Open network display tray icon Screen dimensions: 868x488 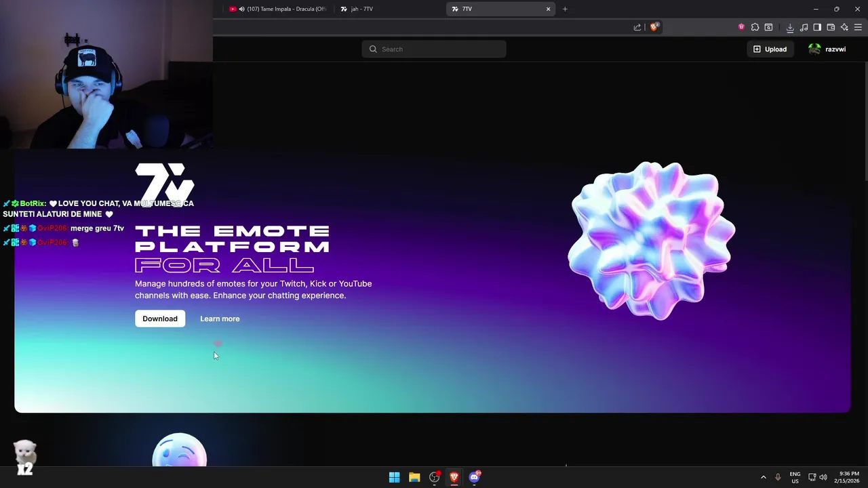[812, 477]
